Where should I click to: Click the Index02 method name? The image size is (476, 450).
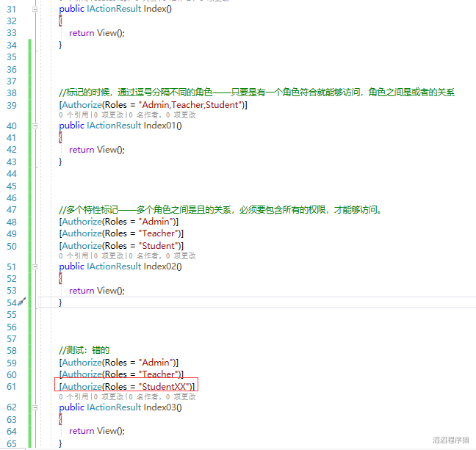160,266
